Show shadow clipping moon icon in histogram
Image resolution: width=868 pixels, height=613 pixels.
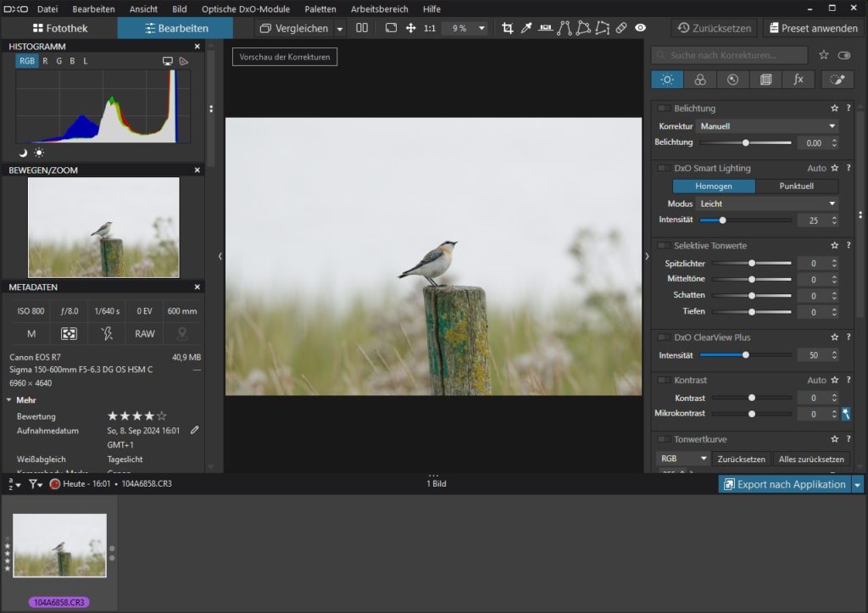pos(23,153)
